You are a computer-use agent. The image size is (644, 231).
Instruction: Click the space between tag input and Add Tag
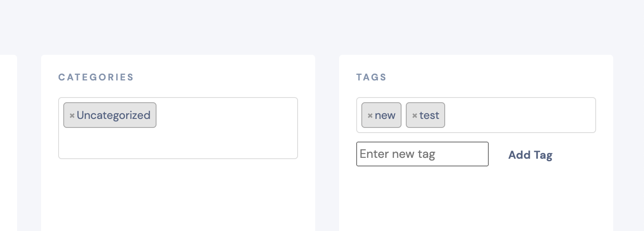point(498,154)
